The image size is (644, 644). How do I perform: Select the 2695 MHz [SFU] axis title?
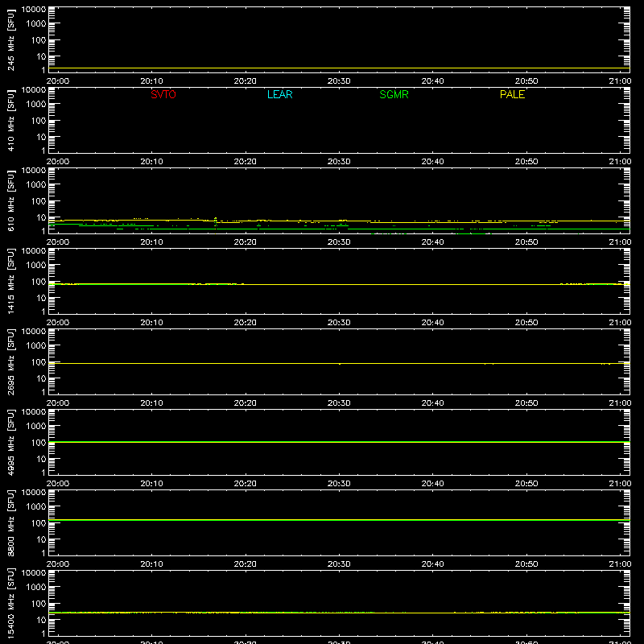point(10,361)
